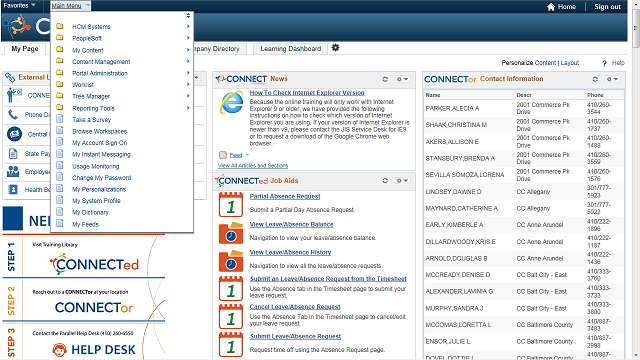Screen dimensions: 640x360
Task: Click the tab settings gear icon
Action: pos(336,48)
